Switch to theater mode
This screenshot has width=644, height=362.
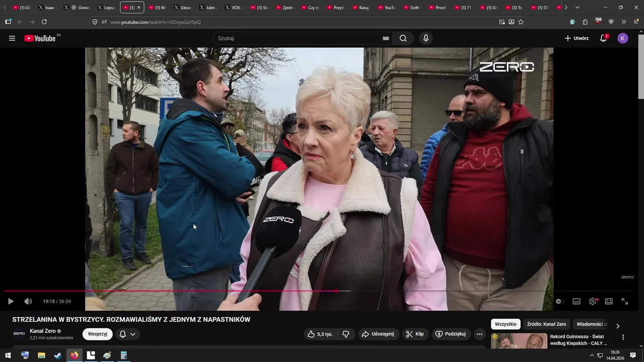[x=609, y=301]
